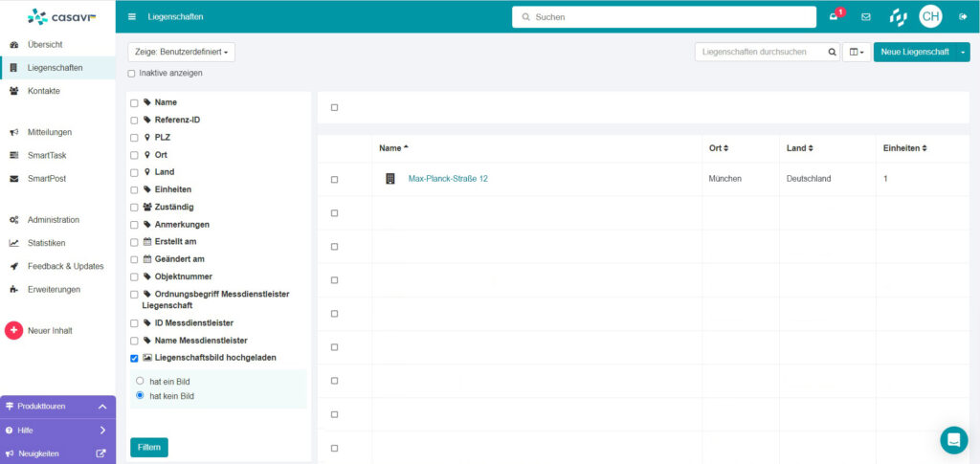
Task: Open the chat bubble widget
Action: (953, 439)
